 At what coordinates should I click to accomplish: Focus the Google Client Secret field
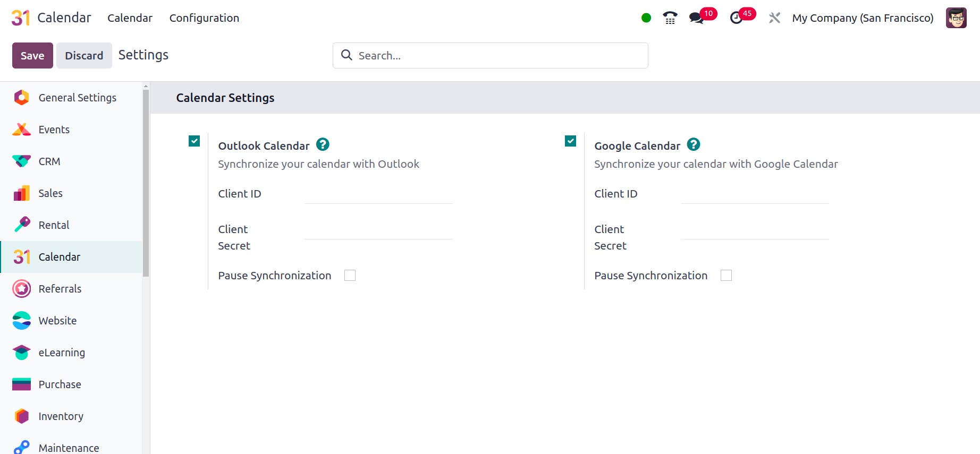pyautogui.click(x=755, y=230)
